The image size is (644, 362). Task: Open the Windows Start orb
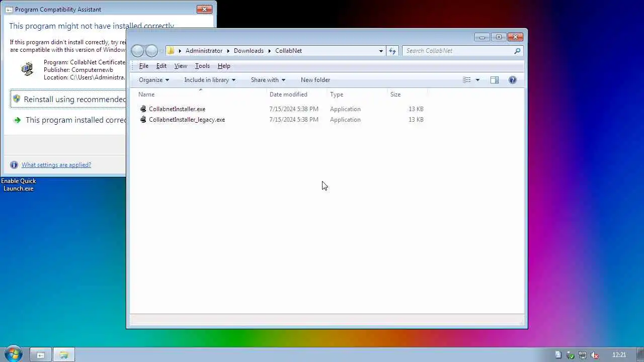click(13, 354)
